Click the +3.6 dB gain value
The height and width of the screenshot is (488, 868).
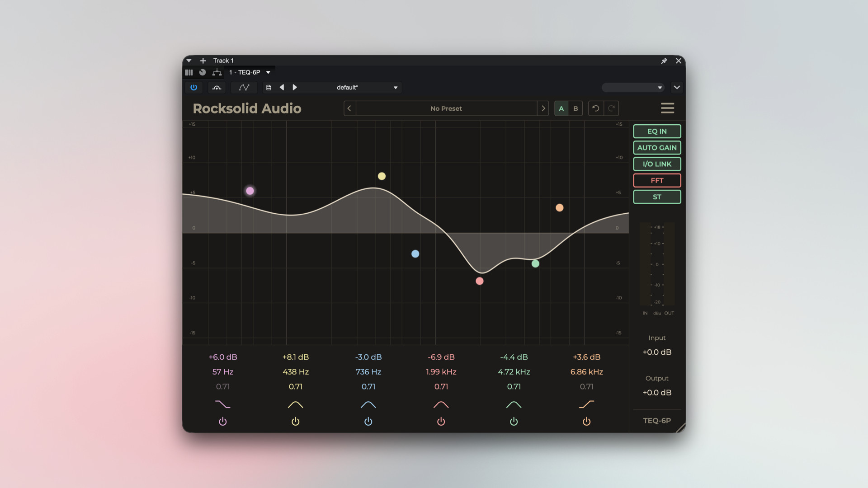pos(587,357)
